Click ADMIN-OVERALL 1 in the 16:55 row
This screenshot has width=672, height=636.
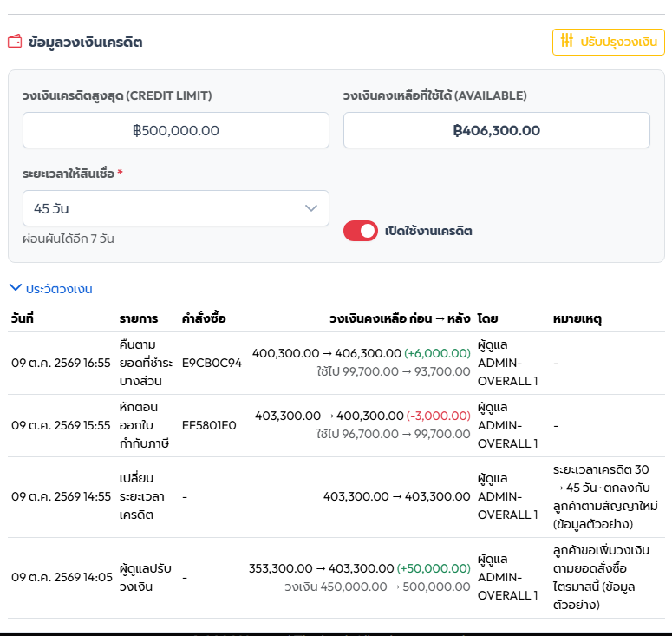tap(507, 372)
